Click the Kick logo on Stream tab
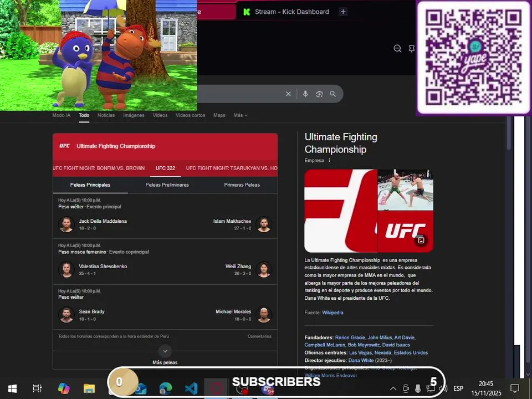Screen dimensions: 532x399 point(247,12)
